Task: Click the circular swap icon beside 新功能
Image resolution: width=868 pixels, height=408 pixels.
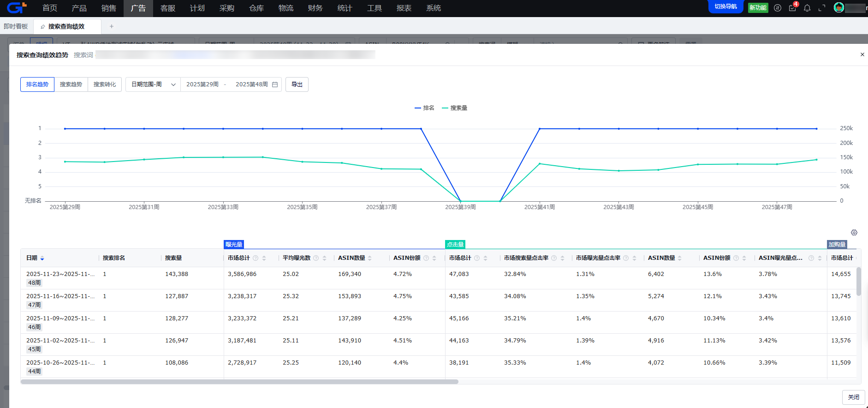Action: (778, 8)
